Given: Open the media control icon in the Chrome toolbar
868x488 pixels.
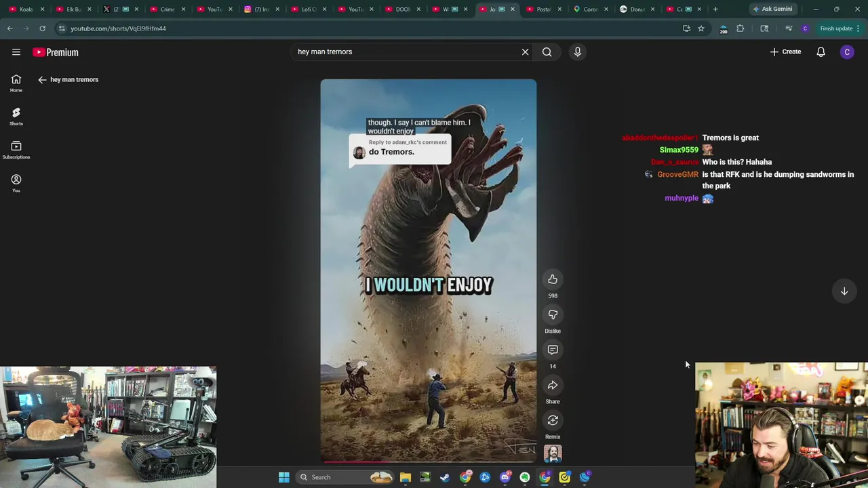Looking at the screenshot, I should click(788, 28).
